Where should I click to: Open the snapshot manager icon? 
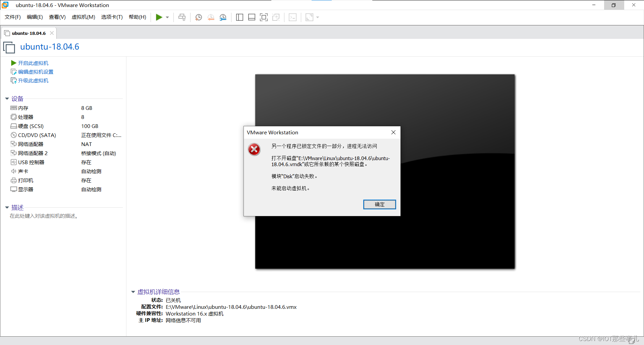coord(223,17)
